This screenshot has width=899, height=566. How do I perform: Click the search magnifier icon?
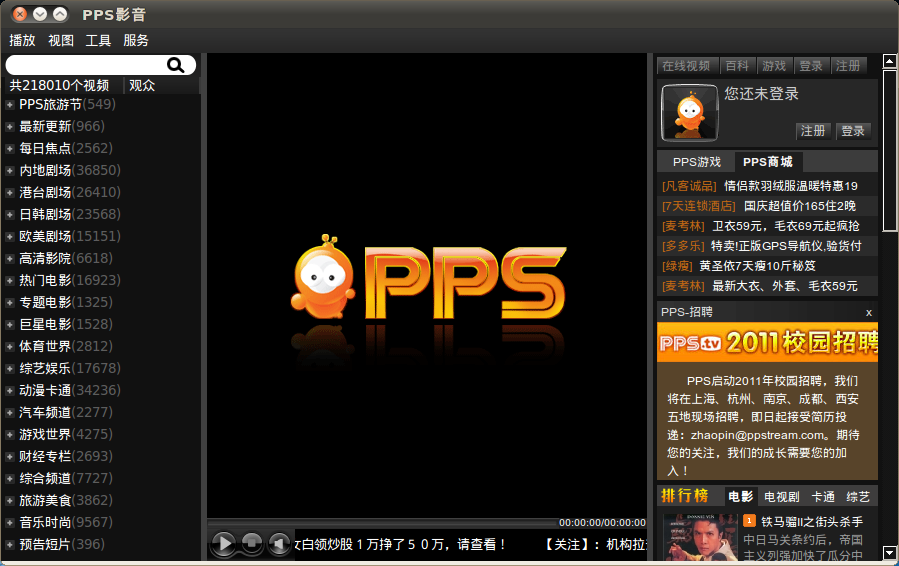pyautogui.click(x=175, y=65)
